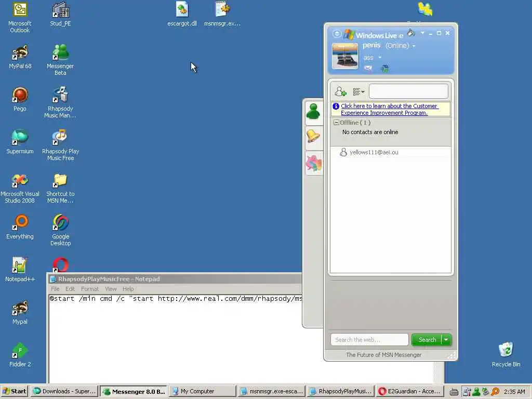
Task: Select the Pego desktop icon
Action: pos(20,99)
